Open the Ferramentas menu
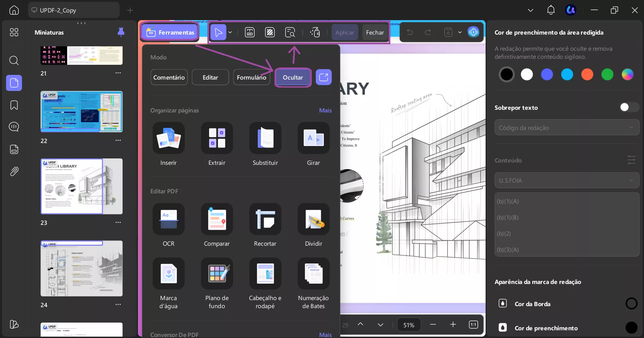Viewport: 644px width, 338px height. 170,32
